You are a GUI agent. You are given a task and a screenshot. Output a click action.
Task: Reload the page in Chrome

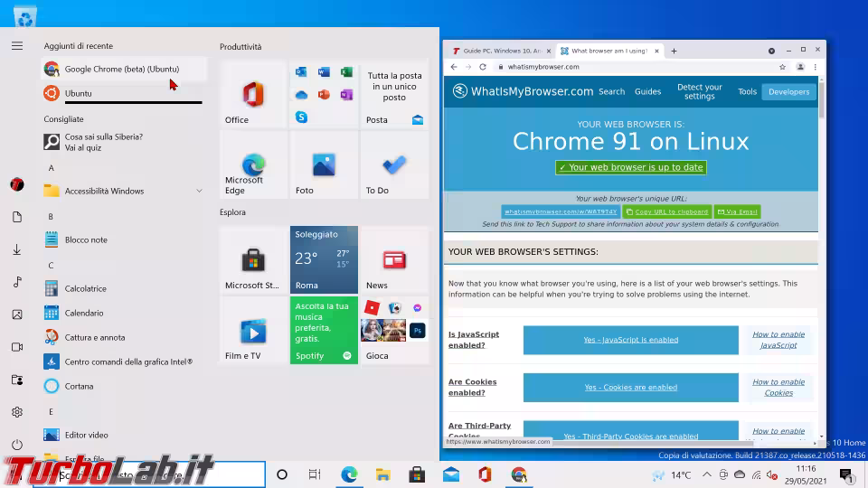(x=483, y=67)
